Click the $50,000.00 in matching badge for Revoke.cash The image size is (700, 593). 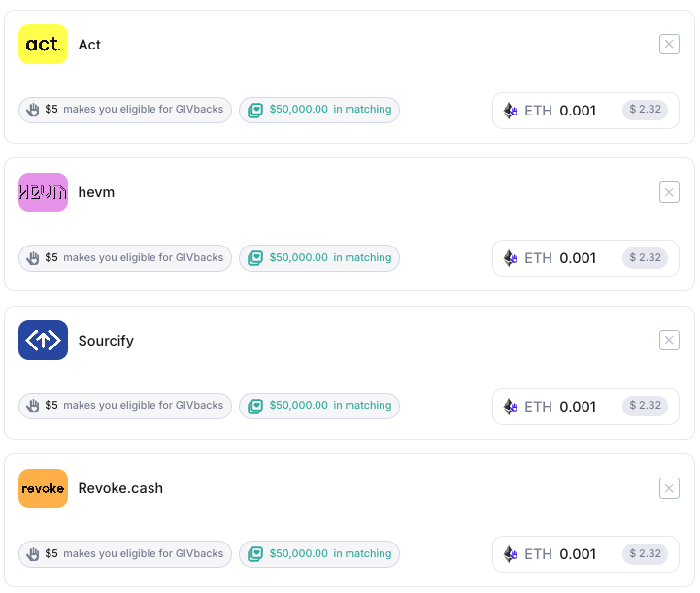click(319, 554)
